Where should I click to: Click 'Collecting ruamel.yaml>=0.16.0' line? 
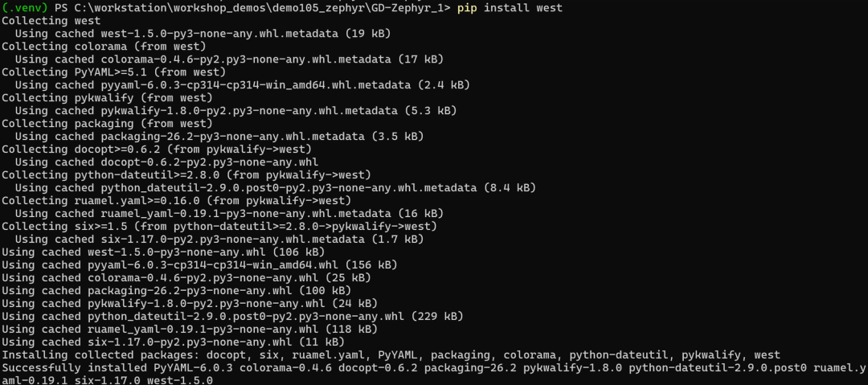(x=177, y=200)
